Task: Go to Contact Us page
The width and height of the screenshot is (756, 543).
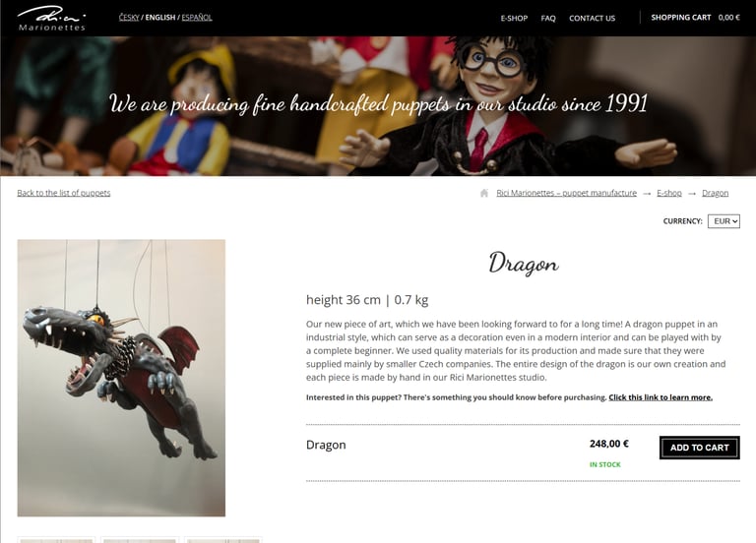Action: [x=592, y=19]
